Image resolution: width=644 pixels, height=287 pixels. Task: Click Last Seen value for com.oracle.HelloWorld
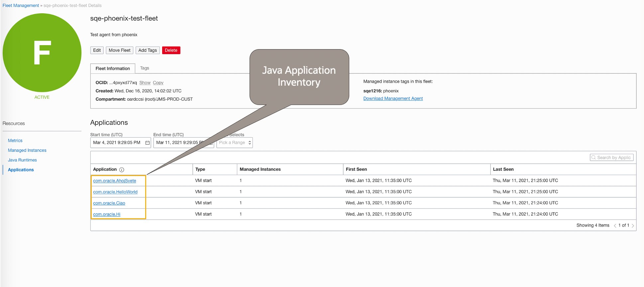[x=525, y=192]
